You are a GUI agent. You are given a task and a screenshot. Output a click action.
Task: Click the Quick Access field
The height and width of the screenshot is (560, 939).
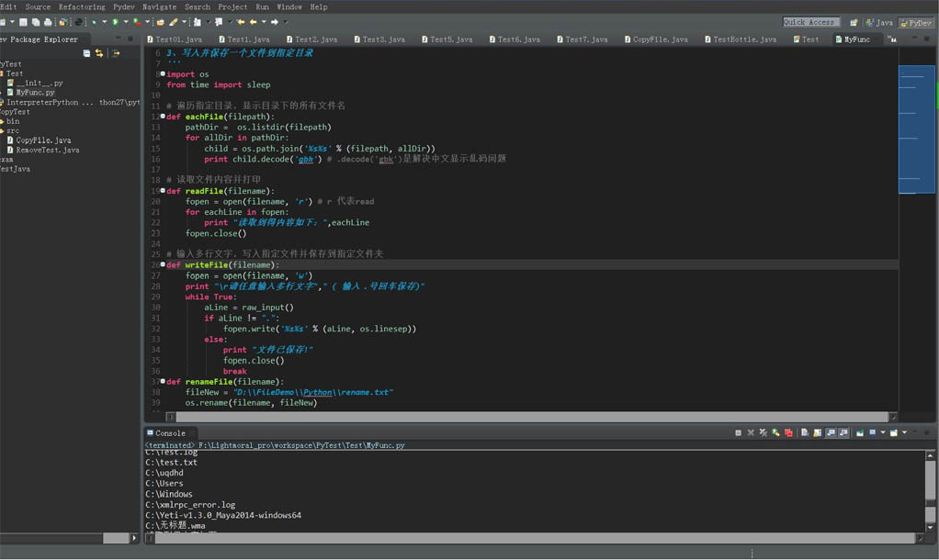point(811,22)
